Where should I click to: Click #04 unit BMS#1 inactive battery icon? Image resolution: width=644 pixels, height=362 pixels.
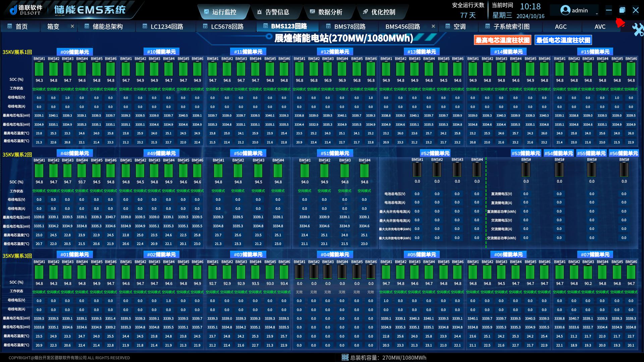pyautogui.click(x=299, y=272)
